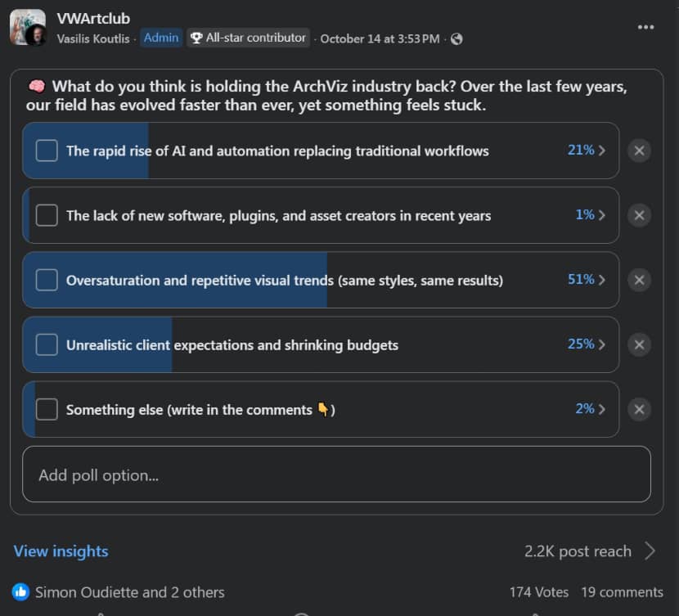
Task: Expand voters for the 51% result
Action: [587, 280]
